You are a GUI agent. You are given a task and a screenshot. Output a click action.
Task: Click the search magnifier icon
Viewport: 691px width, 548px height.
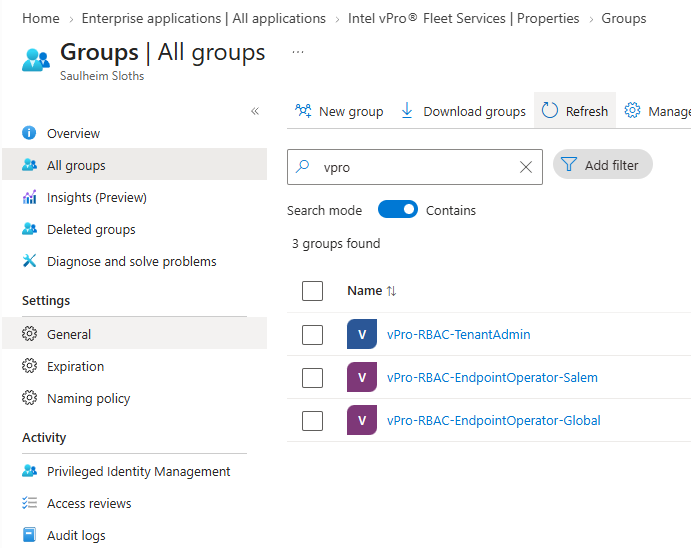tap(302, 167)
